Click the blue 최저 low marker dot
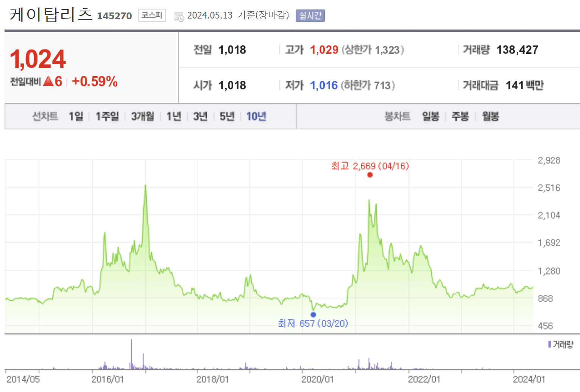Viewport: 580px width, 392px height. [x=313, y=314]
